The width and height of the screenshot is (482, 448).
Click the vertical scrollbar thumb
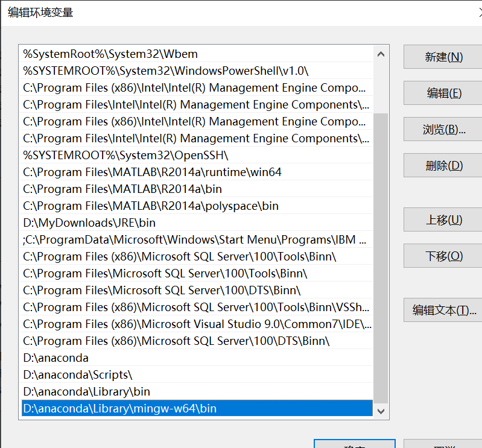tap(381, 253)
